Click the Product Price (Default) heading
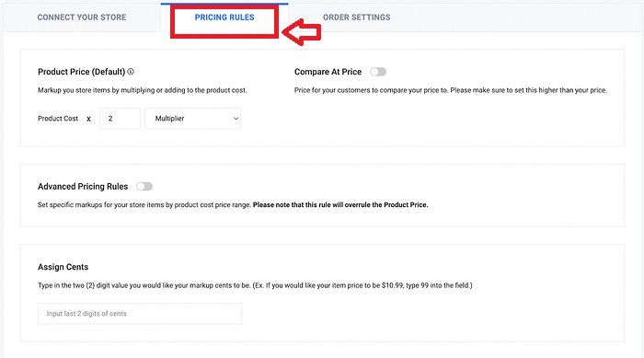This screenshot has height=358, width=644. (x=81, y=72)
